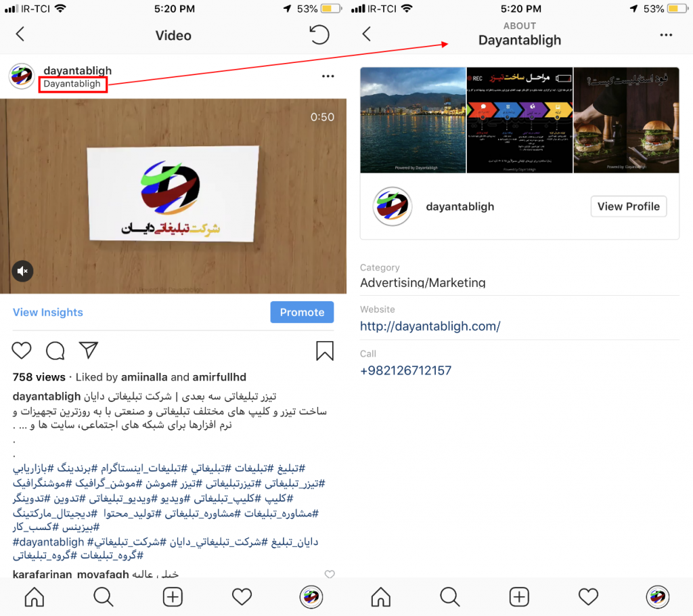Go back from the About Dayantabligh screen
Screen dimensions: 693x616
point(366,34)
